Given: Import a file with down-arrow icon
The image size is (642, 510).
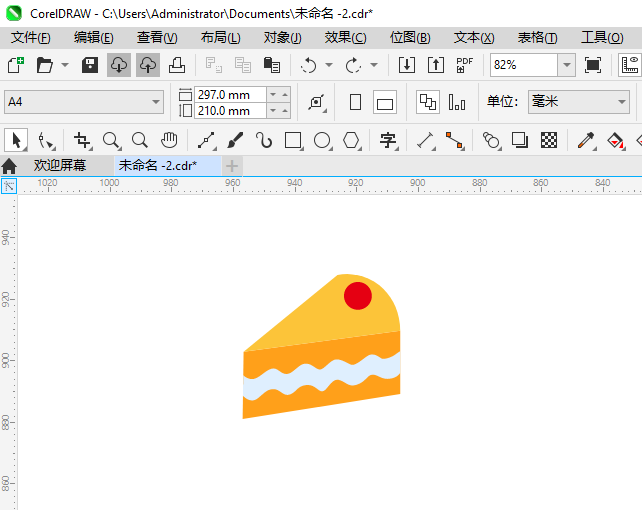Looking at the screenshot, I should (x=407, y=65).
